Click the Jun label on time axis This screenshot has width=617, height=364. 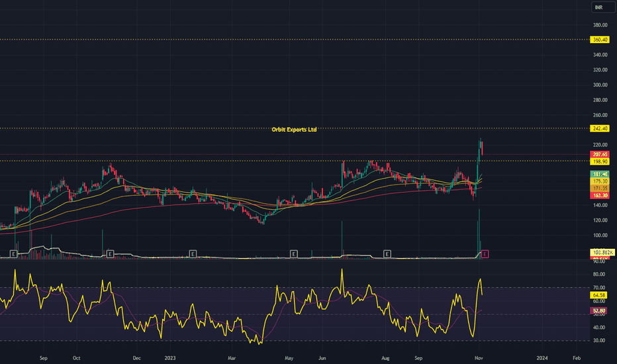click(x=322, y=358)
